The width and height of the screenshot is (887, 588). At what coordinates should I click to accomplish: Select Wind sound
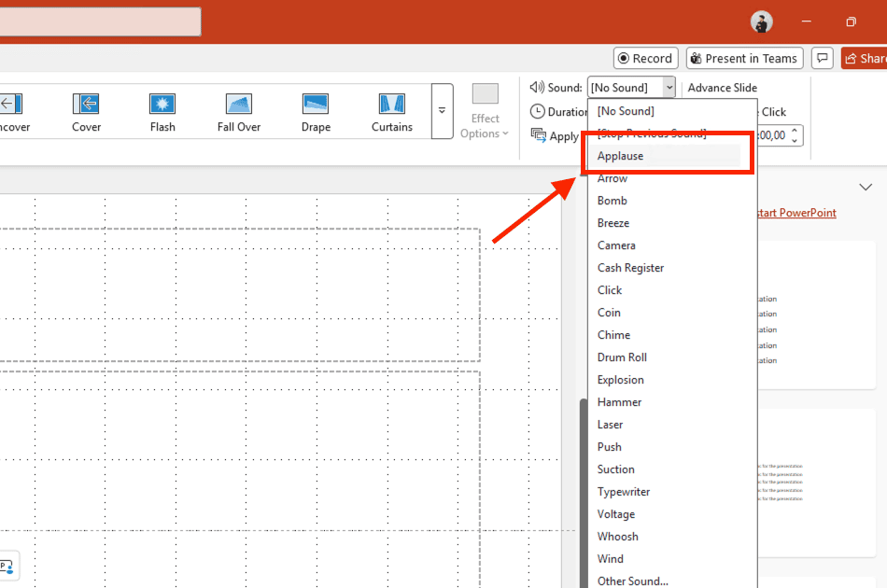672,558
